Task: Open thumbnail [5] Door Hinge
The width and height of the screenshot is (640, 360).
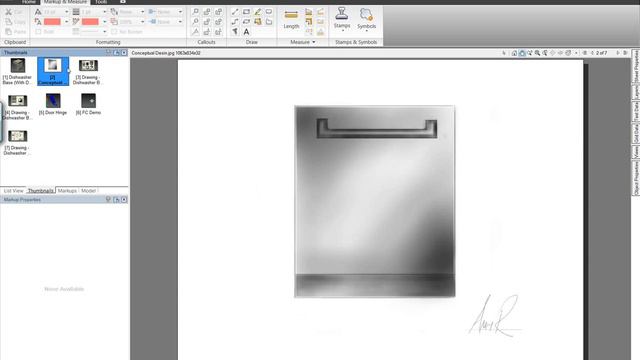Action: [53, 104]
